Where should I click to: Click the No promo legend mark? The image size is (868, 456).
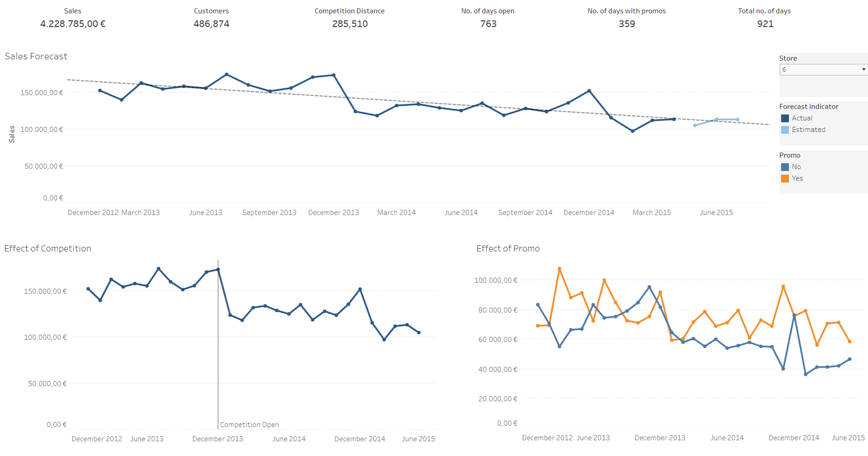(x=785, y=167)
